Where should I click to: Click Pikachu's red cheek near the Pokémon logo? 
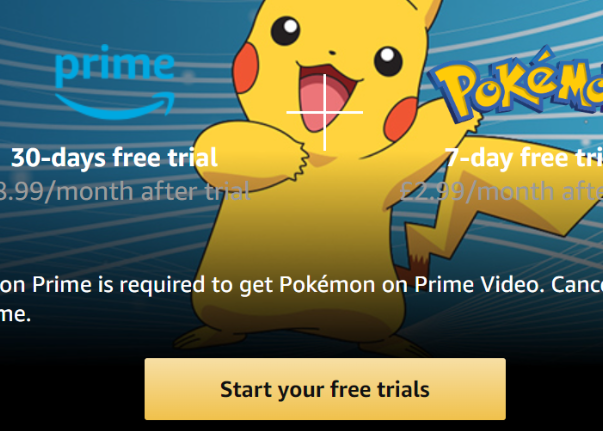coord(401,119)
